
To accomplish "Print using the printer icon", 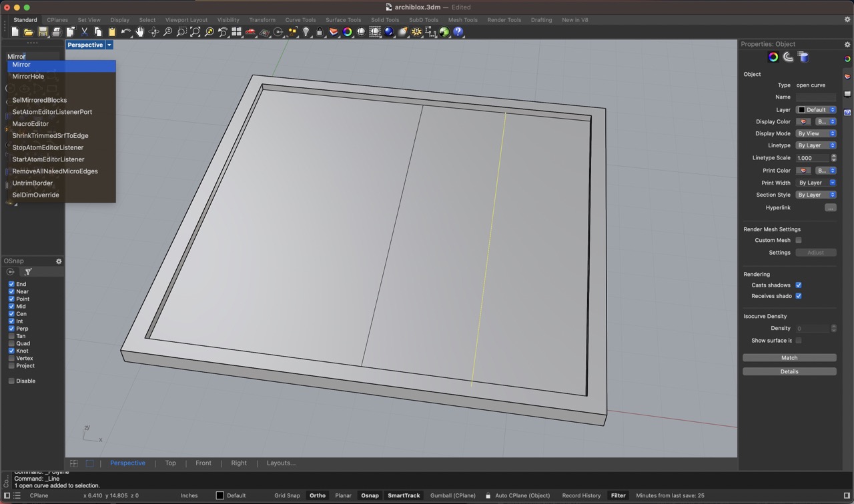I will tap(57, 32).
